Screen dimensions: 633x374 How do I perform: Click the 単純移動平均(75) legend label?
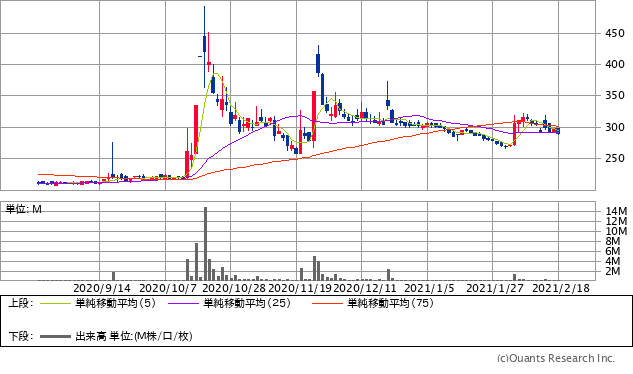(390, 303)
